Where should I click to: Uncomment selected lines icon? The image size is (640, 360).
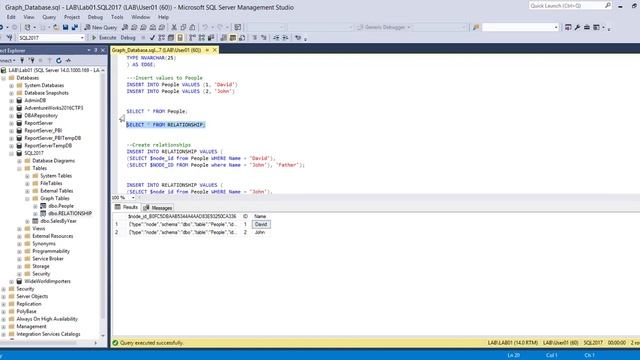click(x=263, y=38)
